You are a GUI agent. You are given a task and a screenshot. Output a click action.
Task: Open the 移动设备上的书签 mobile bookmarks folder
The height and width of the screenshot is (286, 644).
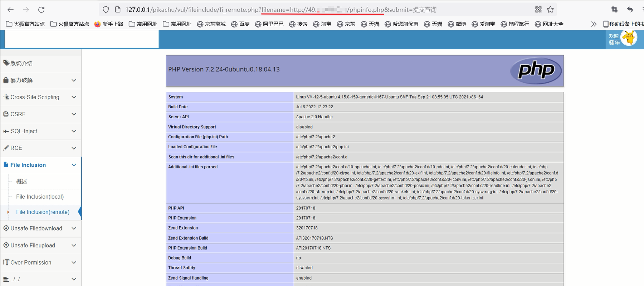(624, 24)
